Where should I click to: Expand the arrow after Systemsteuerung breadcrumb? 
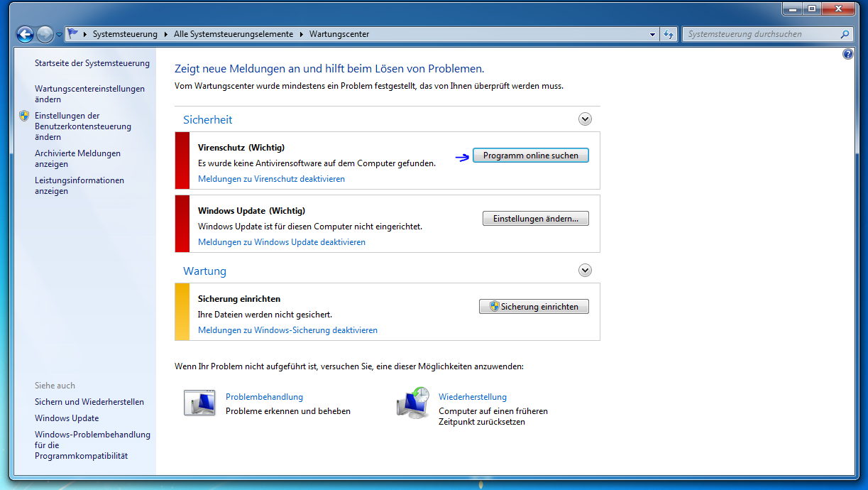165,34
